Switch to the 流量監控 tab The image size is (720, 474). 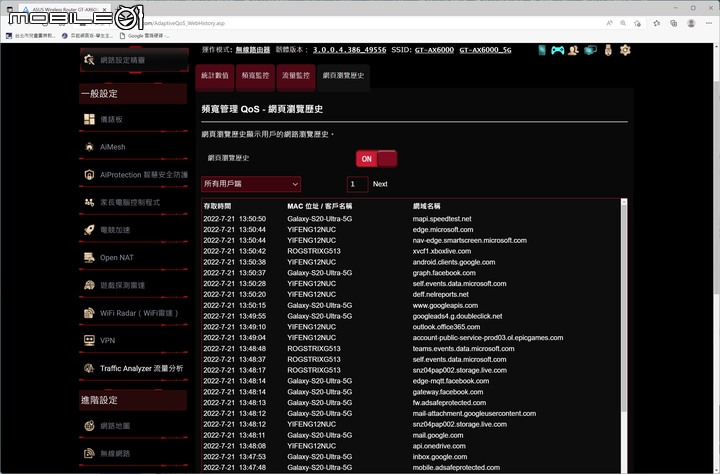click(296, 76)
